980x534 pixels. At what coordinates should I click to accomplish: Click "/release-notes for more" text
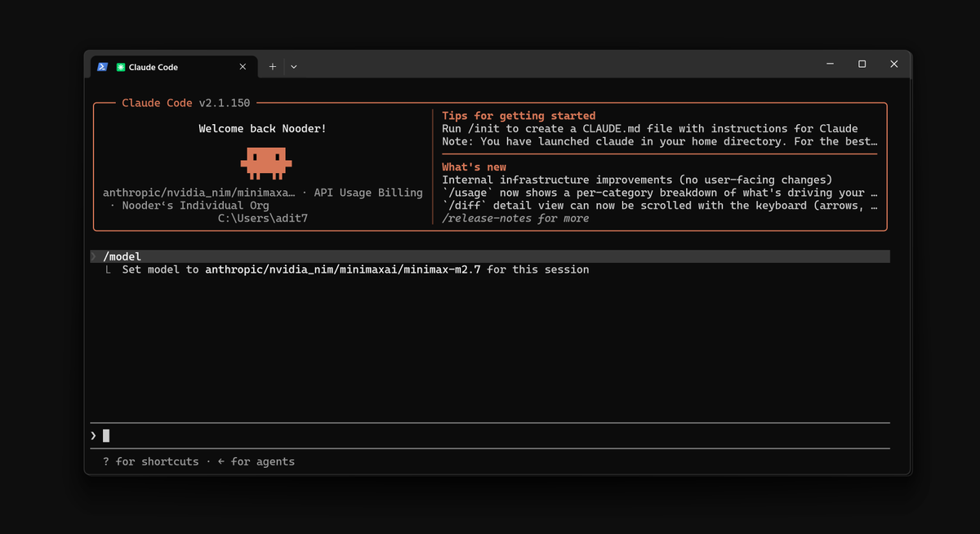515,218
